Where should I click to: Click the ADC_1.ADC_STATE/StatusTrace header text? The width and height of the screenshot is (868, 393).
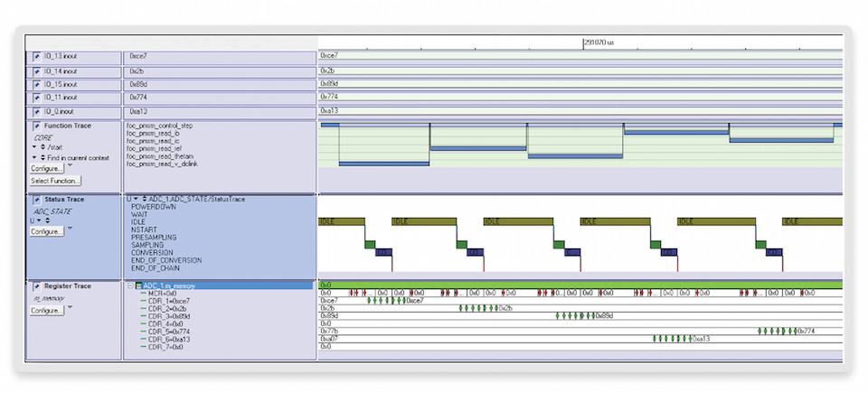click(x=197, y=200)
